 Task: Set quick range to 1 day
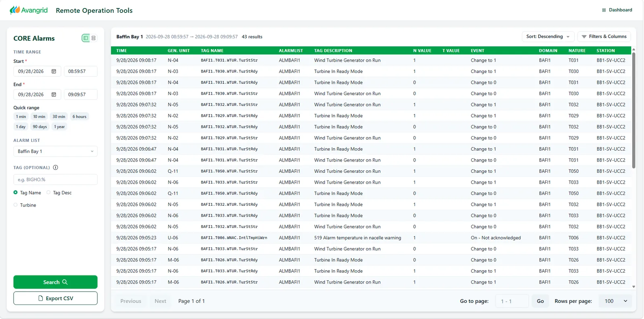[21, 127]
